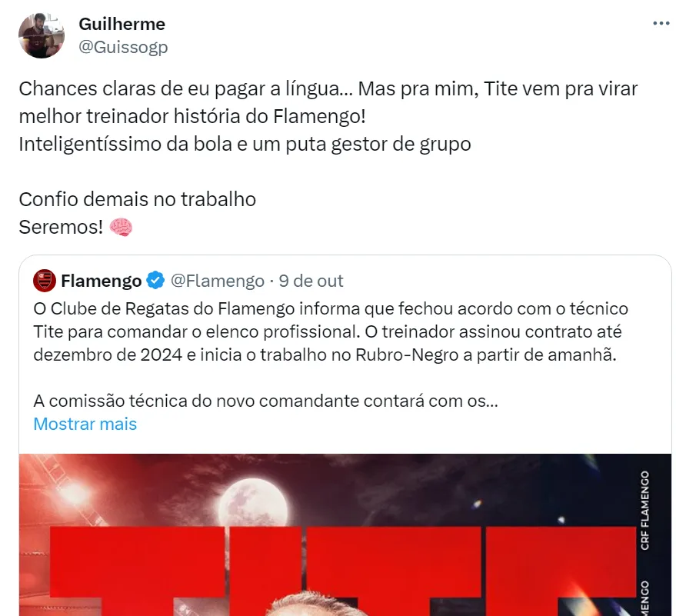Open the @Flamengo handle in quoted tweet
The width and height of the screenshot is (676, 616).
218,281
